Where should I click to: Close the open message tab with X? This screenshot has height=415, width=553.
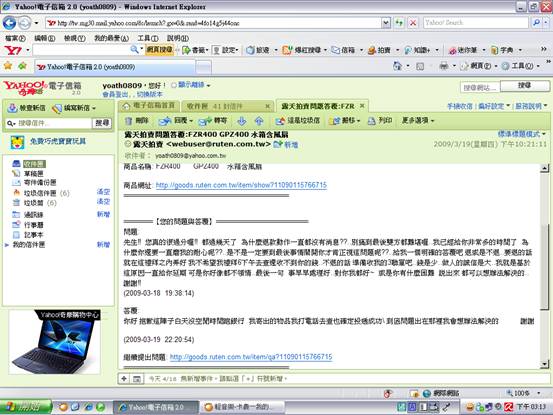[362, 106]
